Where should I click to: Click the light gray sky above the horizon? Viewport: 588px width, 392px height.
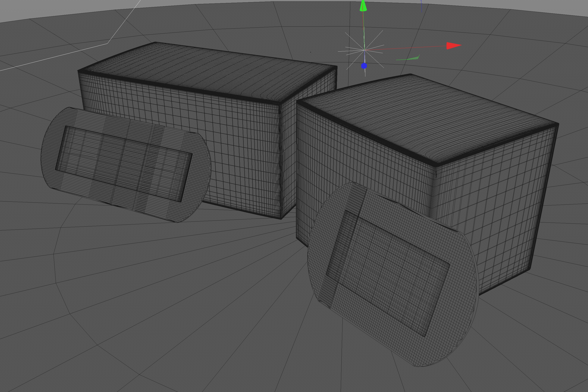click(50, 7)
